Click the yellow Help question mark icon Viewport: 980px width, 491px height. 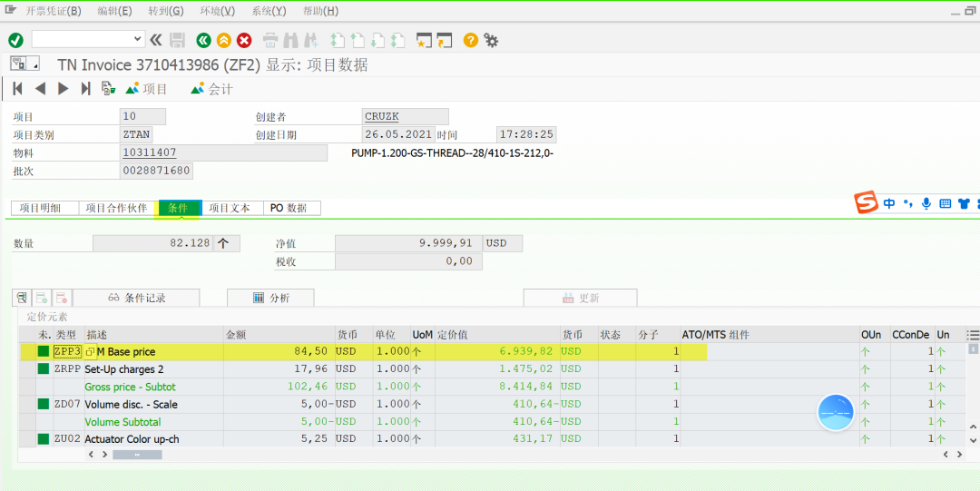point(471,41)
